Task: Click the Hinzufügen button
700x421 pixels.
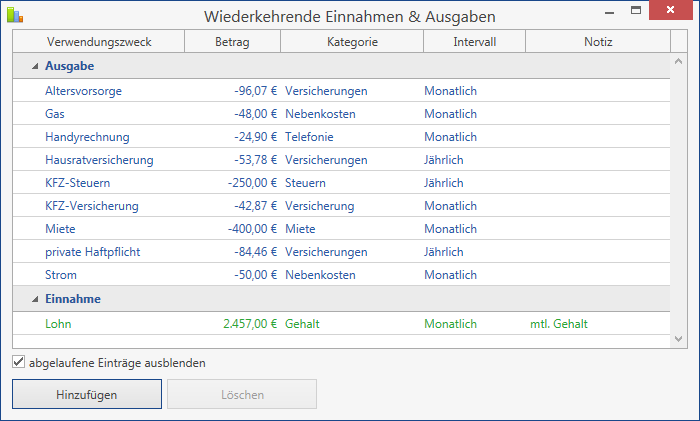Action: [x=87, y=394]
